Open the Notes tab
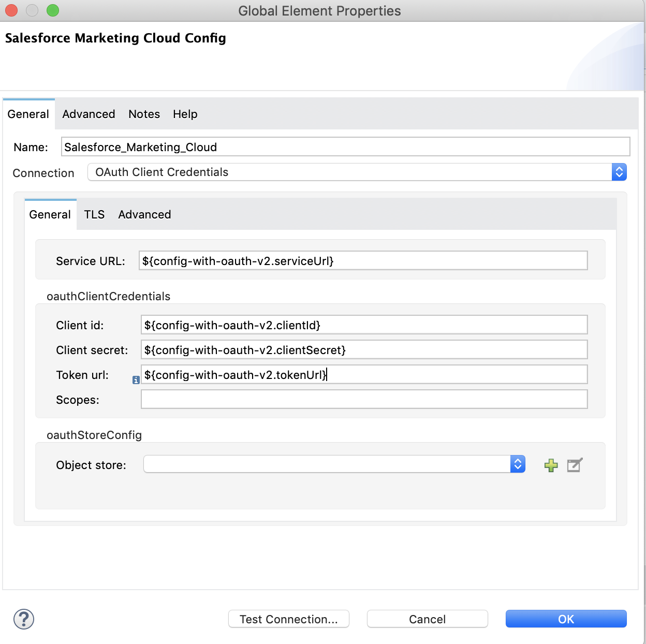Image resolution: width=646 pixels, height=644 pixels. [x=144, y=114]
